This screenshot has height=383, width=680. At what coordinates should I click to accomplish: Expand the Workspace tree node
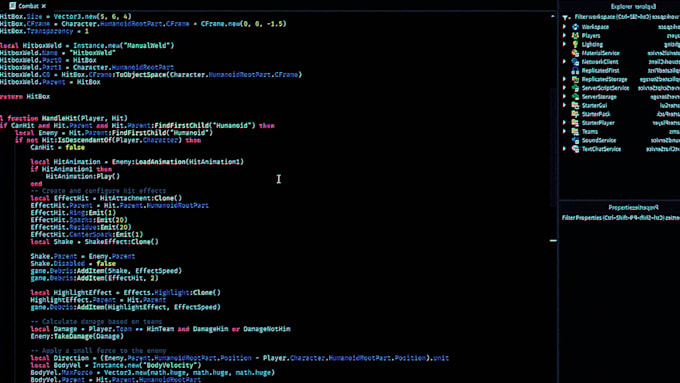(x=565, y=27)
